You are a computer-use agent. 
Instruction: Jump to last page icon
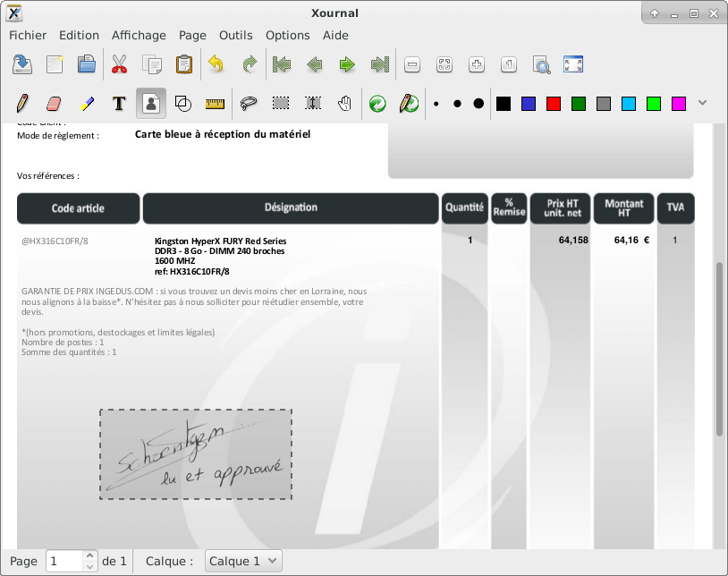tap(379, 64)
